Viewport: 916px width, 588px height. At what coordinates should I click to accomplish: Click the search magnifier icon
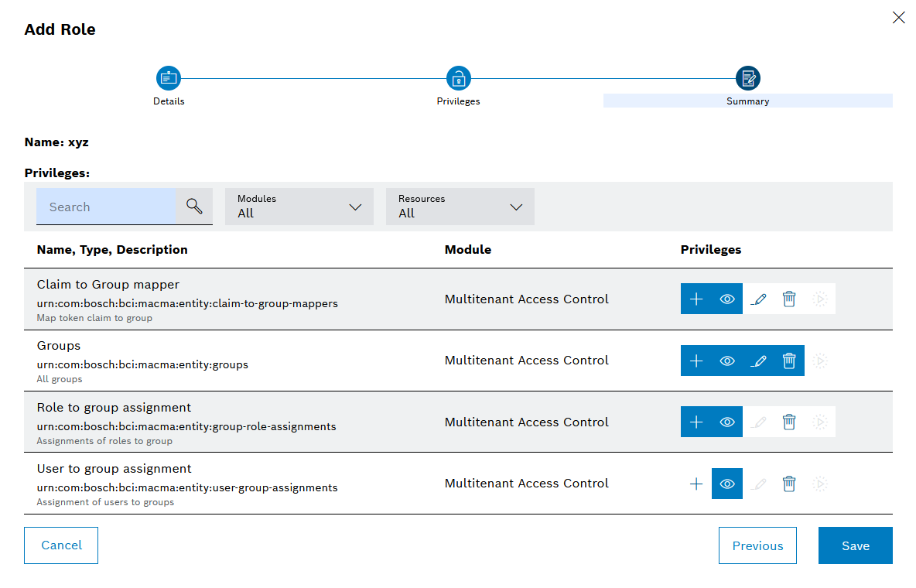tap(194, 207)
